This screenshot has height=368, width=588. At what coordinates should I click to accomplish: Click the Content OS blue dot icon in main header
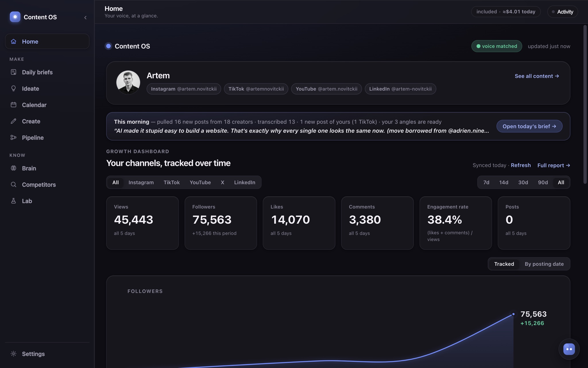[x=108, y=46]
